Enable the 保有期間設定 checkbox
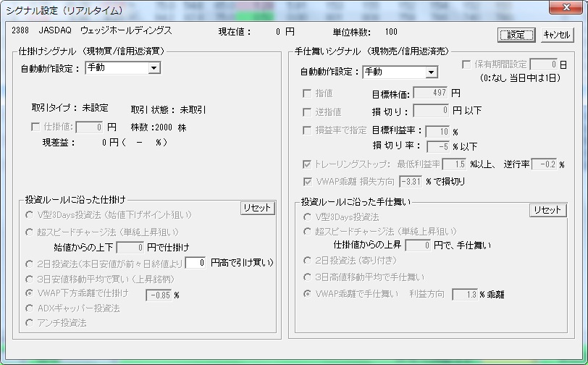 tap(467, 65)
